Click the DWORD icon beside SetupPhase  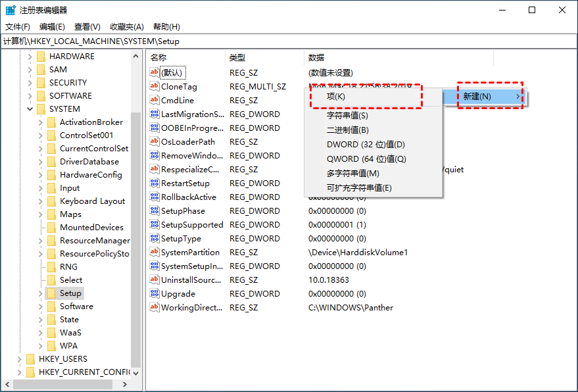(154, 210)
